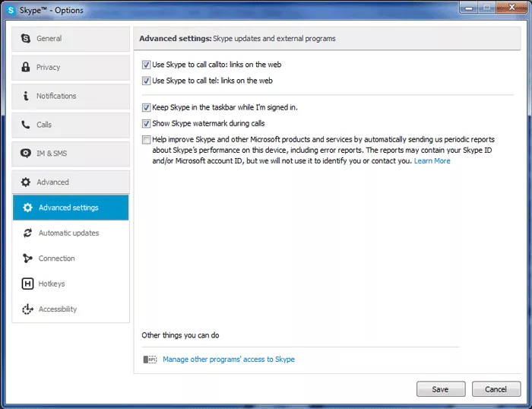Click the padlock icon beside Privacy
The width and height of the screenshot is (532, 409).
click(25, 67)
